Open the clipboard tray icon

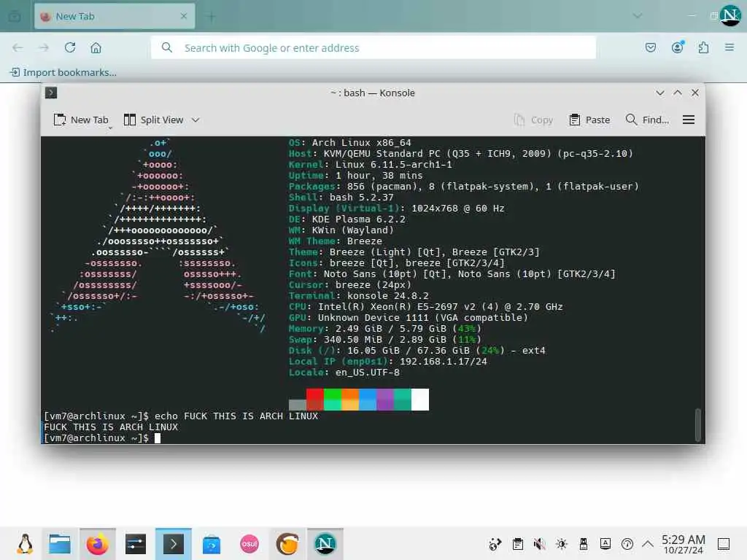pos(518,544)
